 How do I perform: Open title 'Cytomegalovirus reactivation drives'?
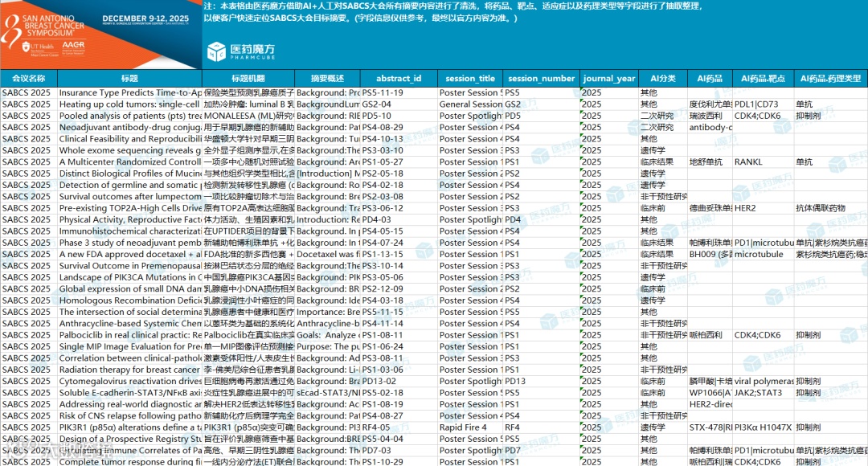[x=130, y=382]
